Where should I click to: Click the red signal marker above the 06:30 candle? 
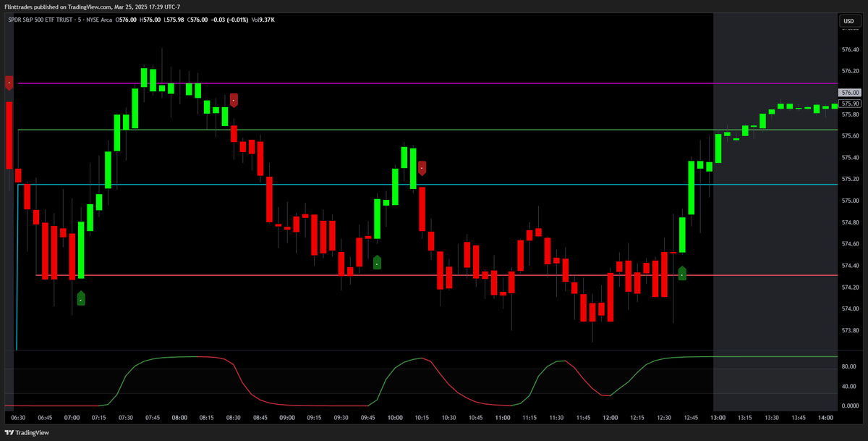point(9,83)
